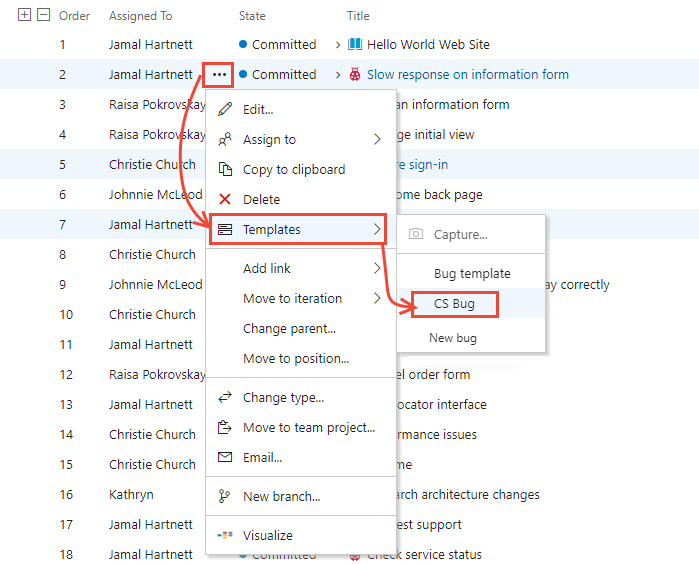
Task: Expand the Hello World Web Site row chevron
Action: click(x=338, y=45)
